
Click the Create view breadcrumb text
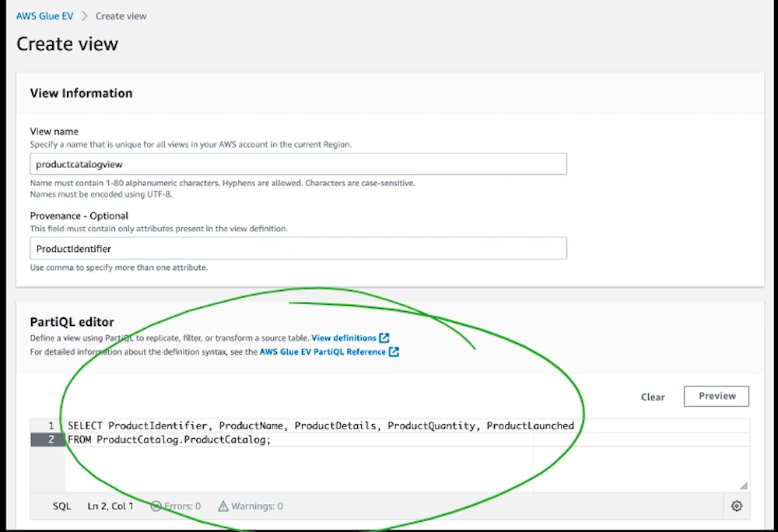pyautogui.click(x=121, y=16)
